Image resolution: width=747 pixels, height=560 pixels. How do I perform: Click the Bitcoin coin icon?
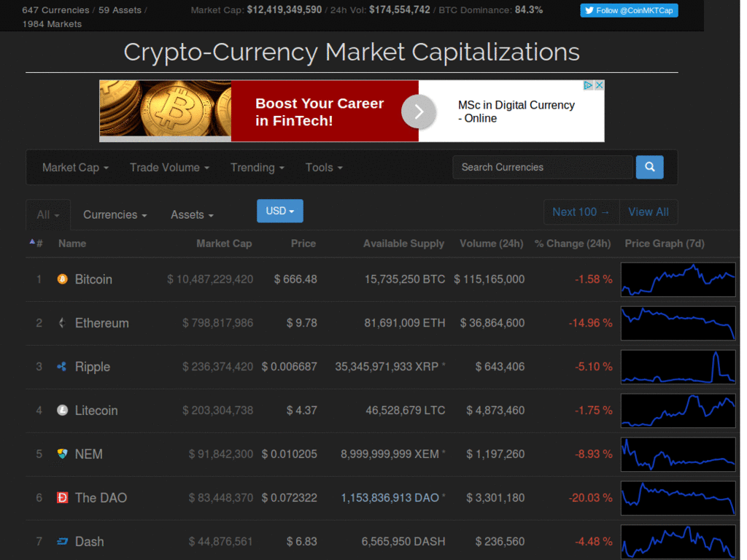pos(63,279)
